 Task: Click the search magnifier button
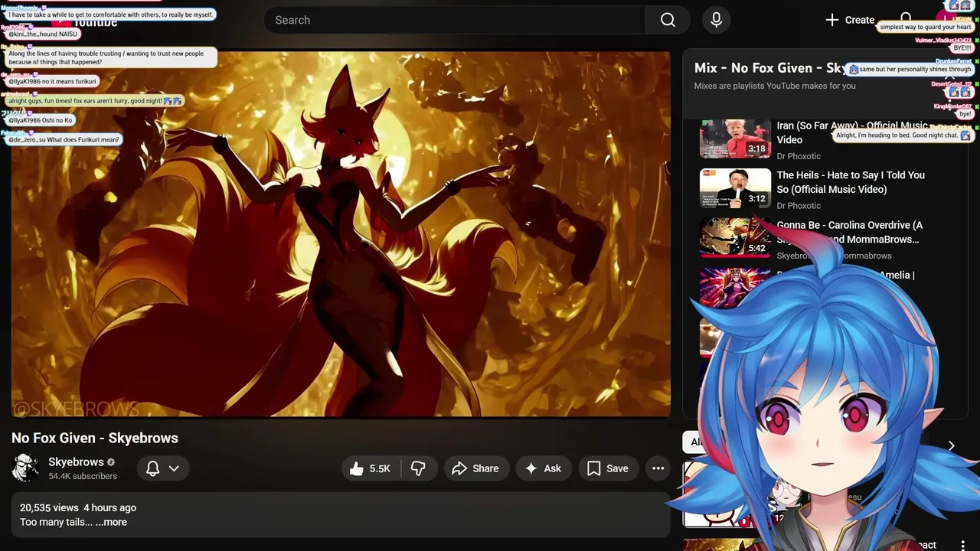[x=668, y=20]
